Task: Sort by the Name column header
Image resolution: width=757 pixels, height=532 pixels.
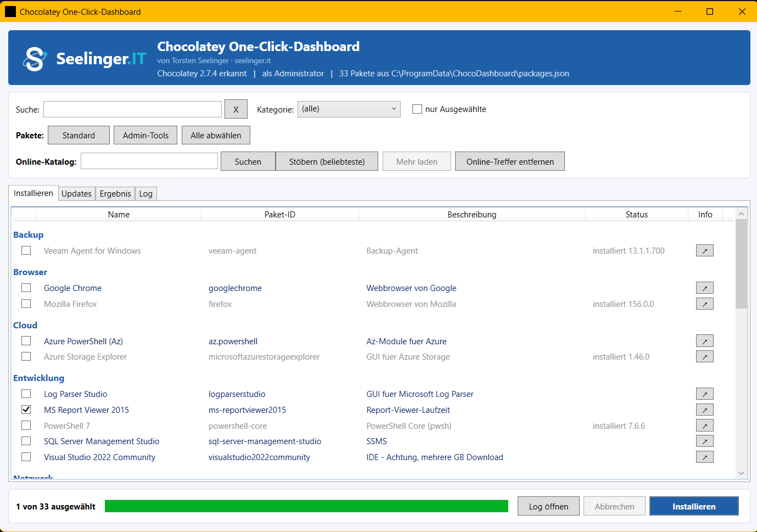Action: click(119, 215)
